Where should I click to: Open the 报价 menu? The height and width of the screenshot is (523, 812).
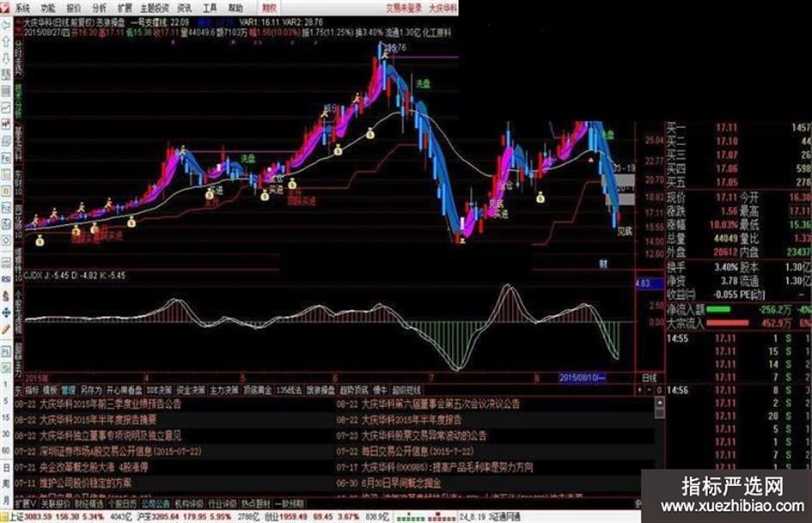click(x=74, y=9)
